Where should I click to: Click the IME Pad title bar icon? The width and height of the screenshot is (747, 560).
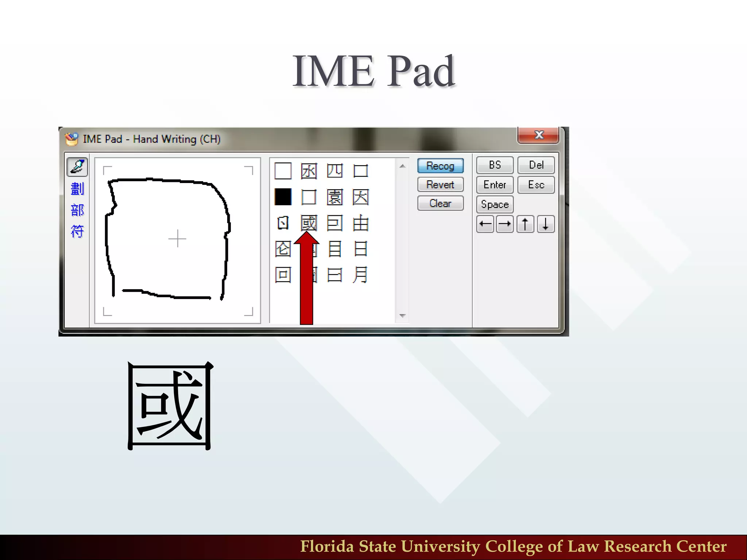coord(71,139)
